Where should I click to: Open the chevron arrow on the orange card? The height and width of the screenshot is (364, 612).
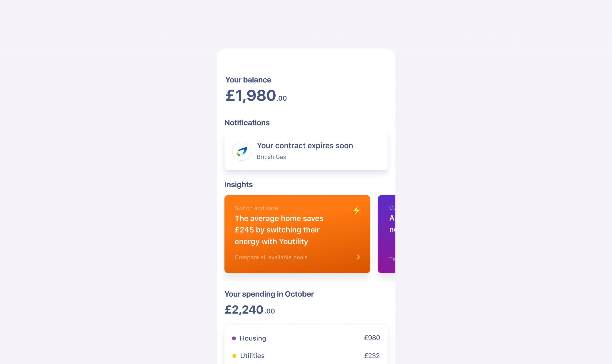pyautogui.click(x=358, y=257)
